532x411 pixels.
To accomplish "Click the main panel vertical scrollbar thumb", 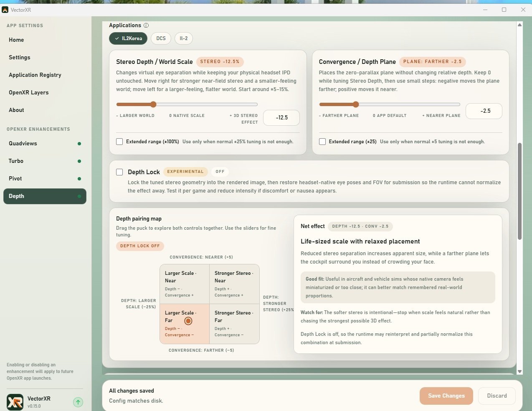I will (519, 191).
